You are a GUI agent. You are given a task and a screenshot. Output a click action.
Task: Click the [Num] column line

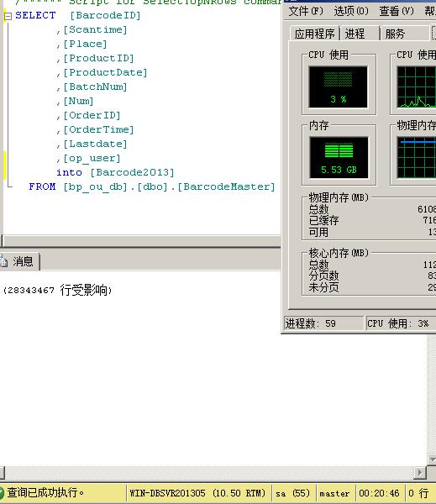(x=78, y=102)
